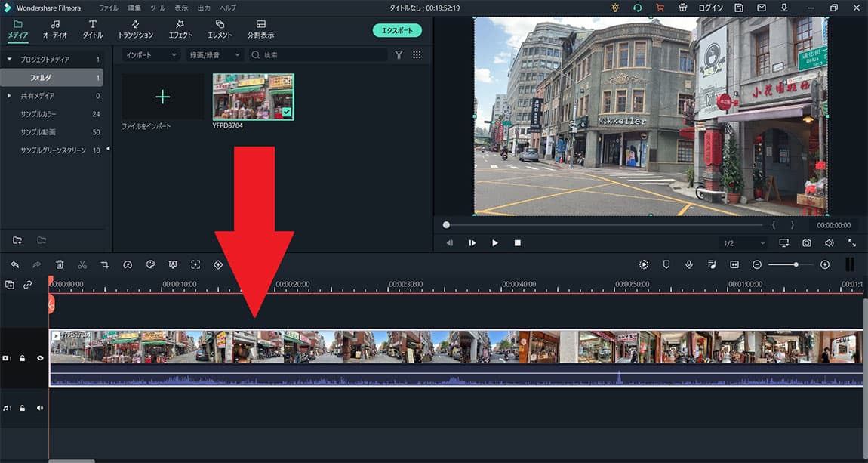Select サンプルグリーンスクリーン in media list
The image size is (868, 463).
[x=51, y=150]
